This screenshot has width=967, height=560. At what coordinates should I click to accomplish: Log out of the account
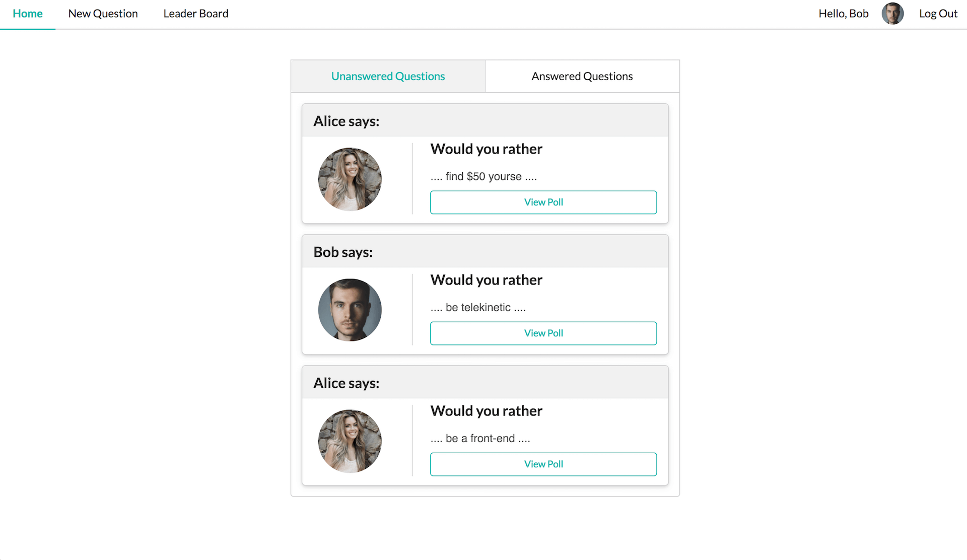coord(938,14)
